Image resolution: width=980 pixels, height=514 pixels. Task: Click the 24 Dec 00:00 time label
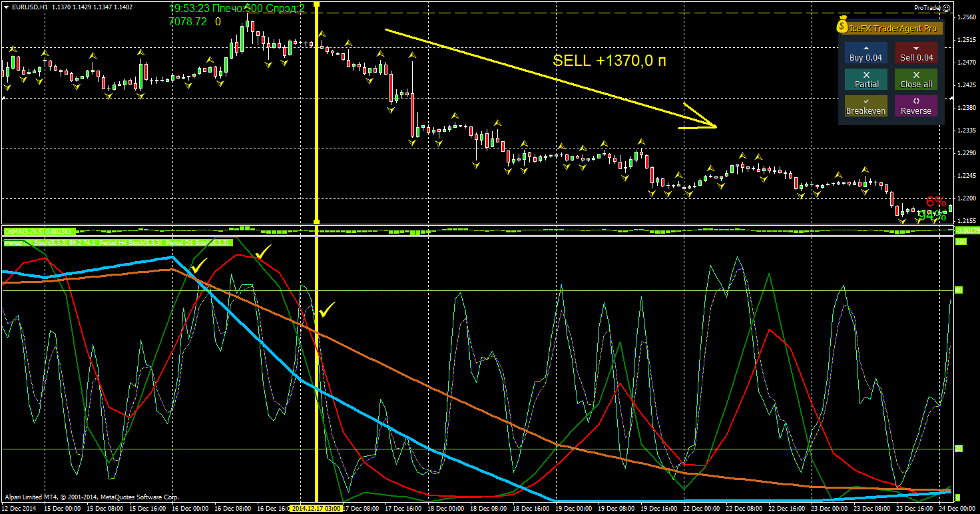coord(957,508)
